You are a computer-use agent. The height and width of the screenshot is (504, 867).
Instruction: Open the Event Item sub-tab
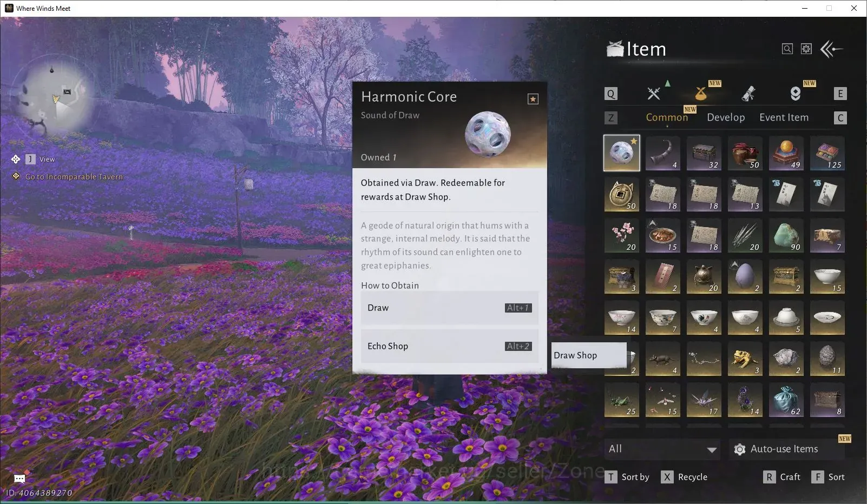[784, 117]
